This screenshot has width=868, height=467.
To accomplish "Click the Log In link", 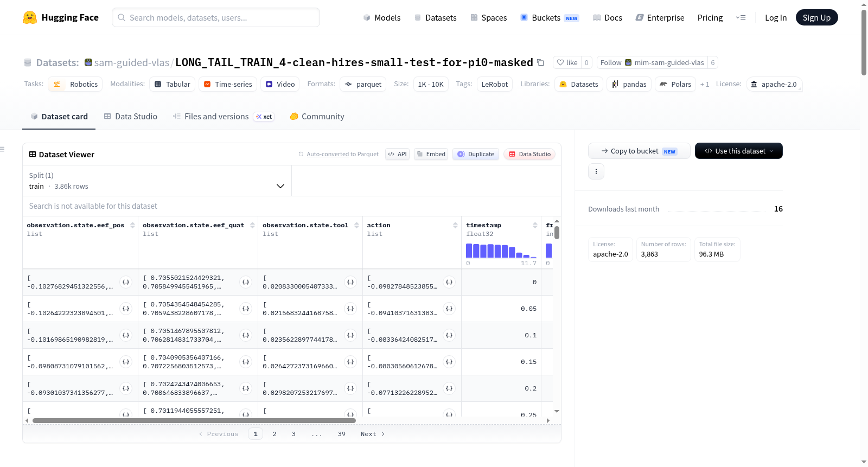I will point(776,17).
